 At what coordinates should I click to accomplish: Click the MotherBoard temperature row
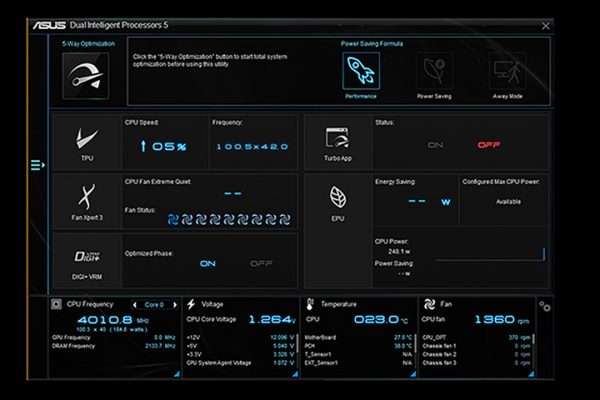358,337
